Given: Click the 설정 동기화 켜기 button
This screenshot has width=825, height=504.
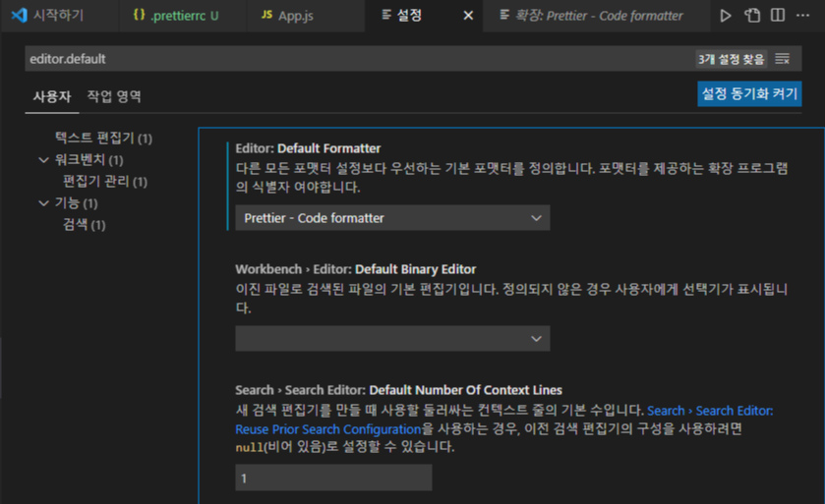Looking at the screenshot, I should [749, 94].
